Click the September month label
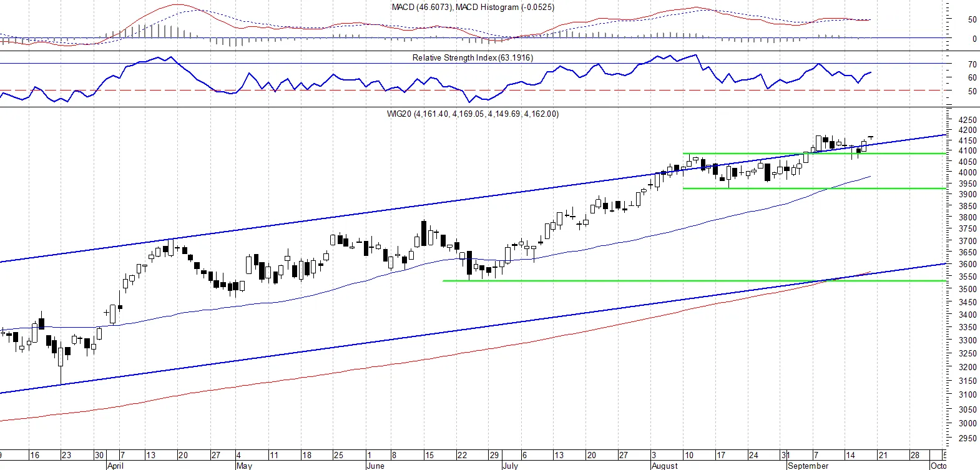The image size is (980, 470). click(x=808, y=466)
